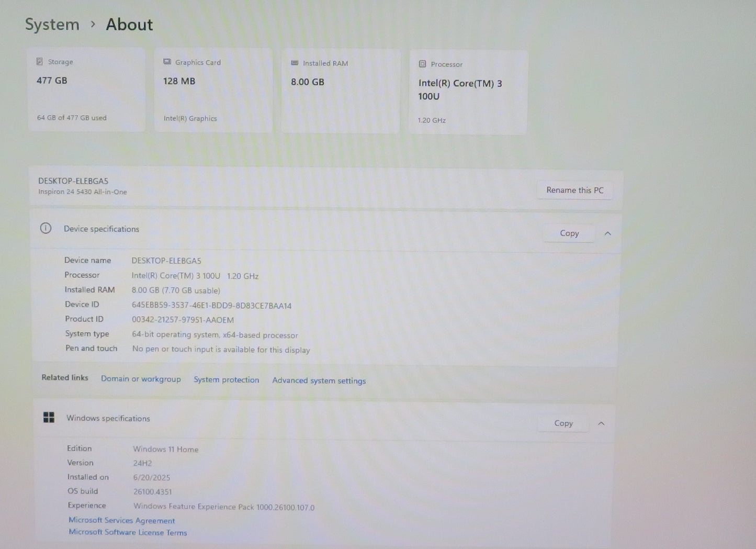
Task: Open System protection link
Action: click(x=227, y=380)
